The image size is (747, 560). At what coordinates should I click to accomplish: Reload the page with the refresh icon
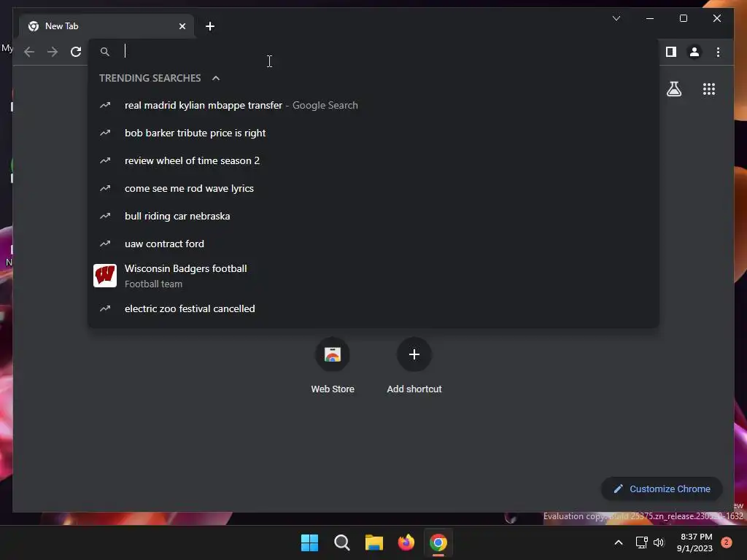[76, 52]
